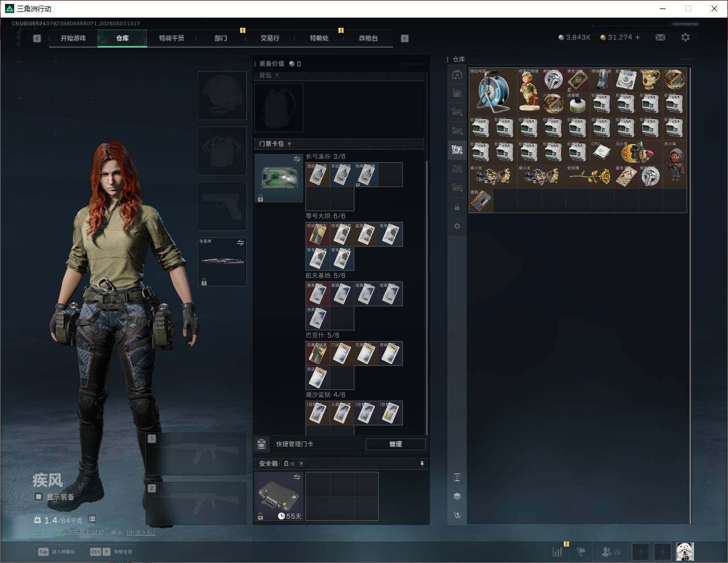Click the safe box case icon

[279, 497]
